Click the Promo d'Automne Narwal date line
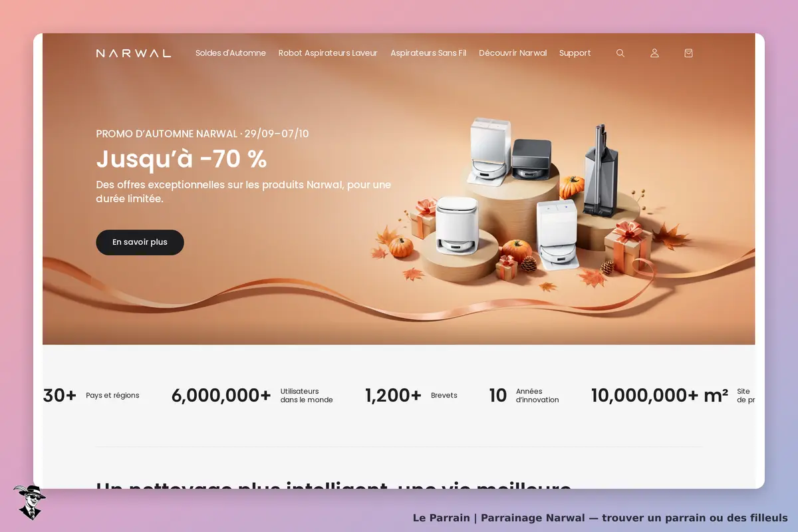The width and height of the screenshot is (798, 532). pyautogui.click(x=202, y=134)
